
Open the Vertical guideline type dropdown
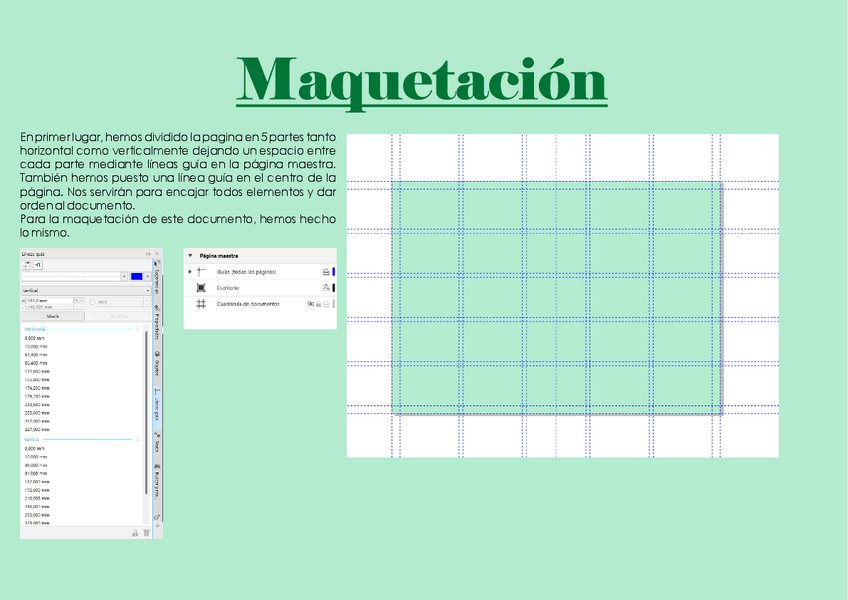(146, 290)
